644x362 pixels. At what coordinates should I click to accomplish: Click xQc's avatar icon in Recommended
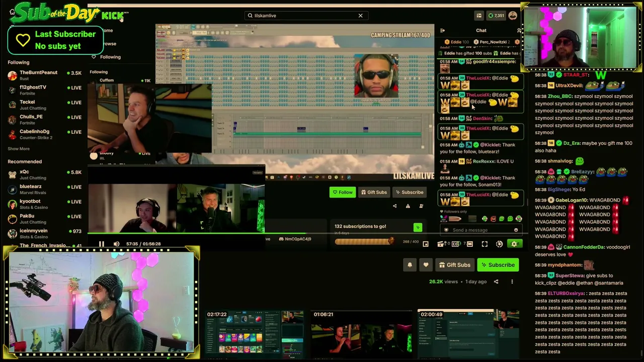(12, 174)
